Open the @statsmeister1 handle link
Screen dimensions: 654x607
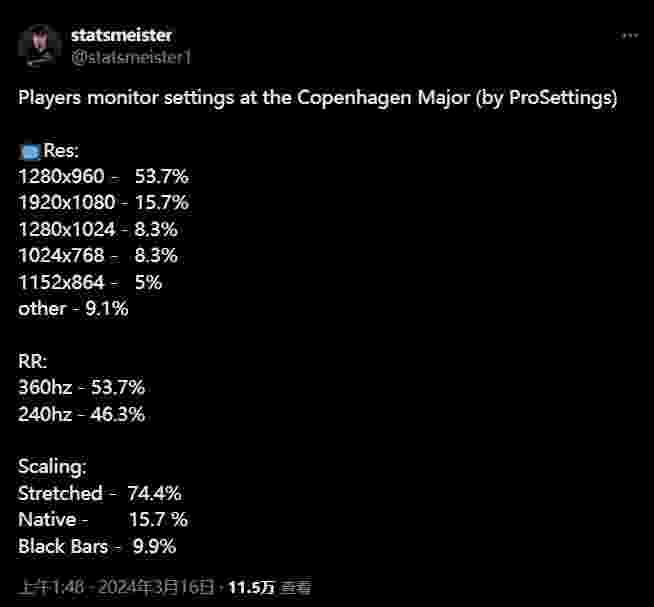pos(131,58)
